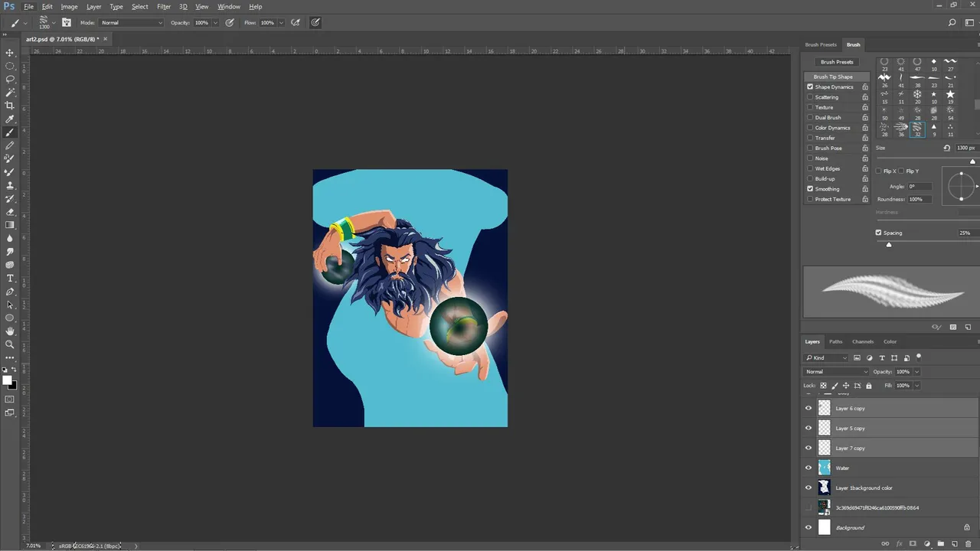Enable Scattering checkbox

[x=810, y=97]
